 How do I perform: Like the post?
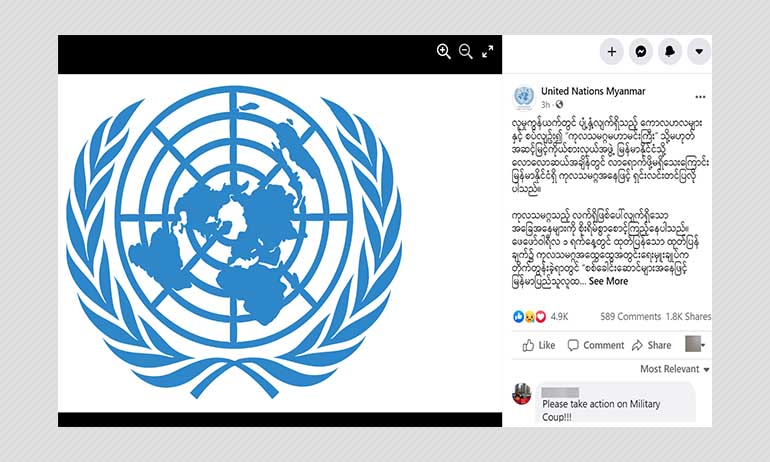539,345
